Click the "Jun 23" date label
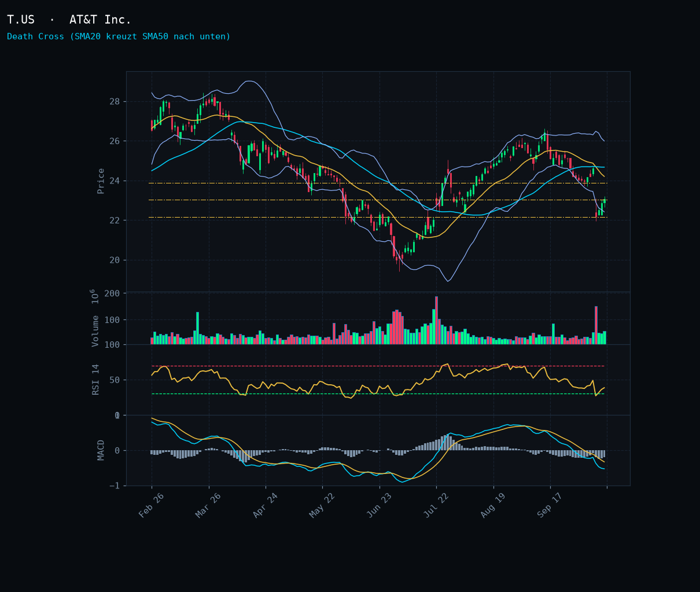Screen dimensions: 700x592 [x=380, y=505]
